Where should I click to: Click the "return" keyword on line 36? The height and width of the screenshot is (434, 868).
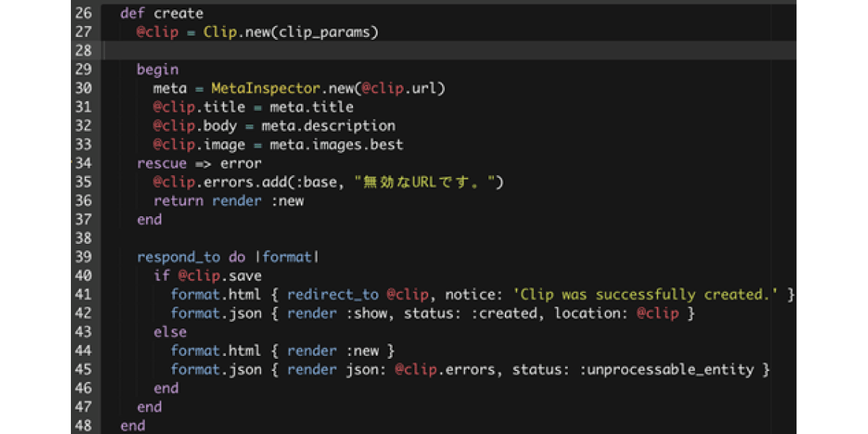click(179, 201)
